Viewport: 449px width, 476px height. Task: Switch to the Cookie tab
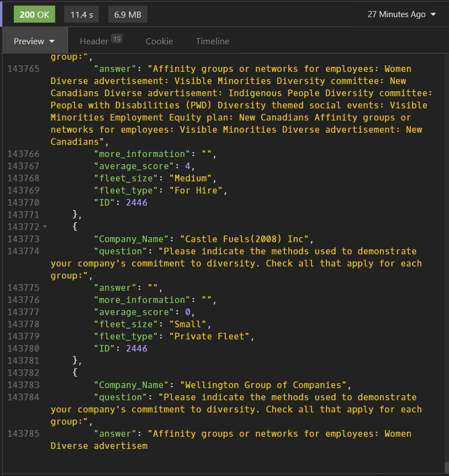pyautogui.click(x=159, y=41)
